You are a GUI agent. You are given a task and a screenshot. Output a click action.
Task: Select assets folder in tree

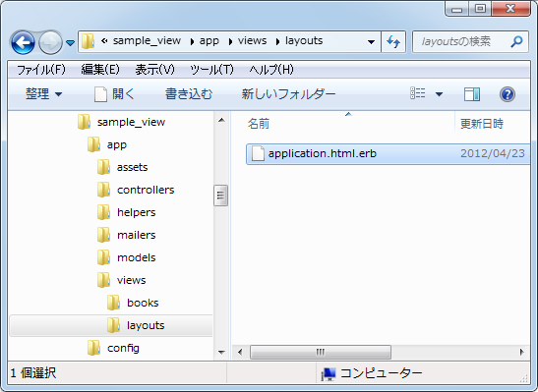click(132, 168)
